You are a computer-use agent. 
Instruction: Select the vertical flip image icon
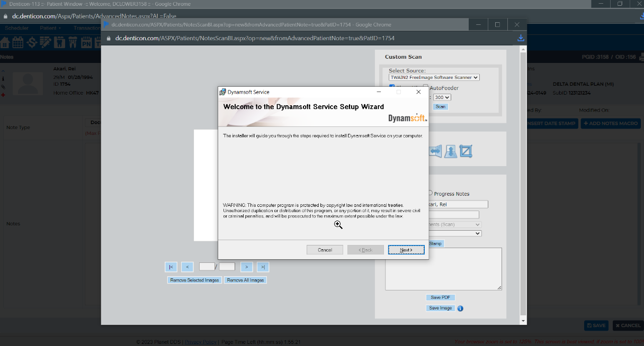pos(450,151)
